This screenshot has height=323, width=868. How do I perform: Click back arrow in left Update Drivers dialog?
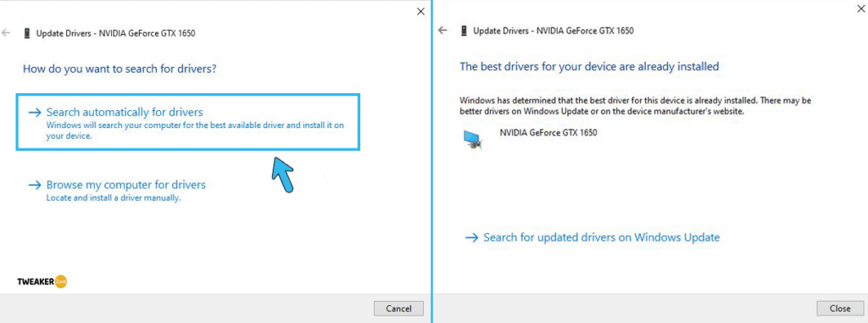(x=6, y=33)
